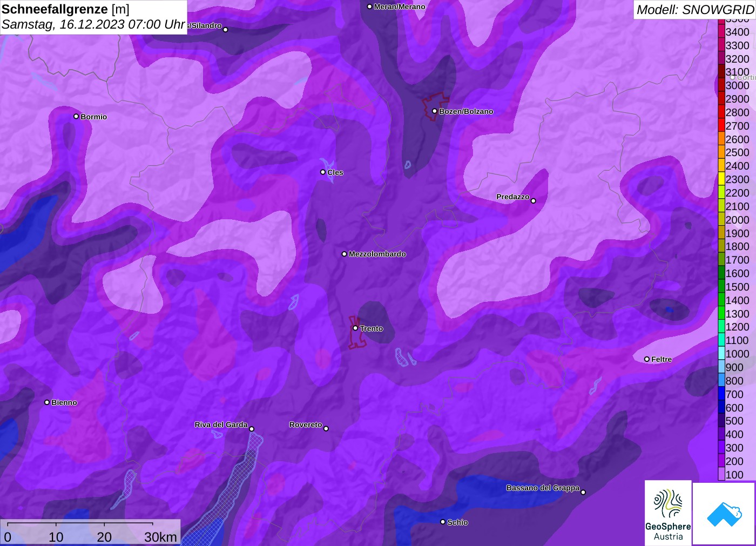The height and width of the screenshot is (546, 756).
Task: Click the 20 scale bar label
Action: tap(104, 537)
